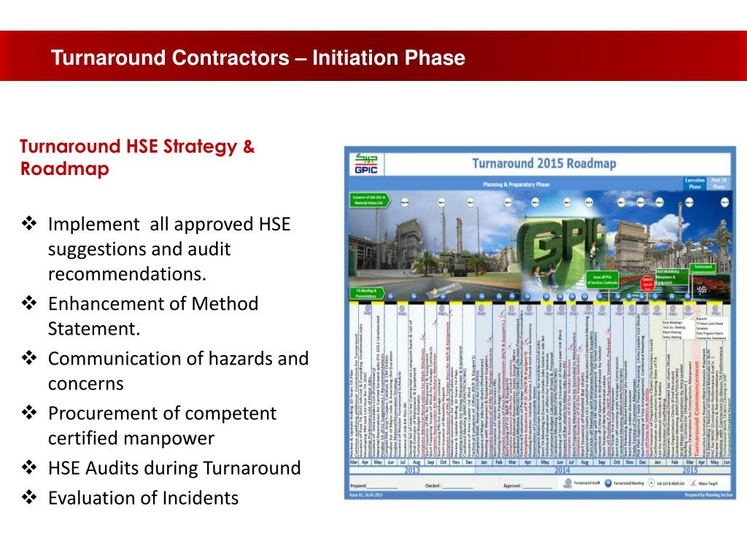The image size is (747, 560).
Task: Click 'Start Mobilizing Manpower & Equipment'
Action: click(x=673, y=275)
